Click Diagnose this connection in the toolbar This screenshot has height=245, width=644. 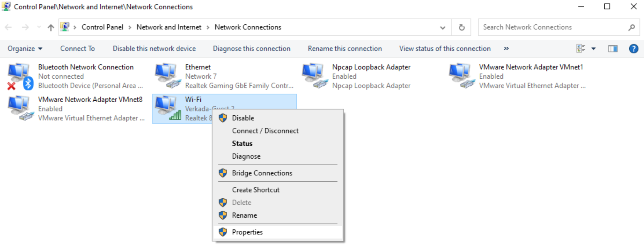click(x=252, y=49)
